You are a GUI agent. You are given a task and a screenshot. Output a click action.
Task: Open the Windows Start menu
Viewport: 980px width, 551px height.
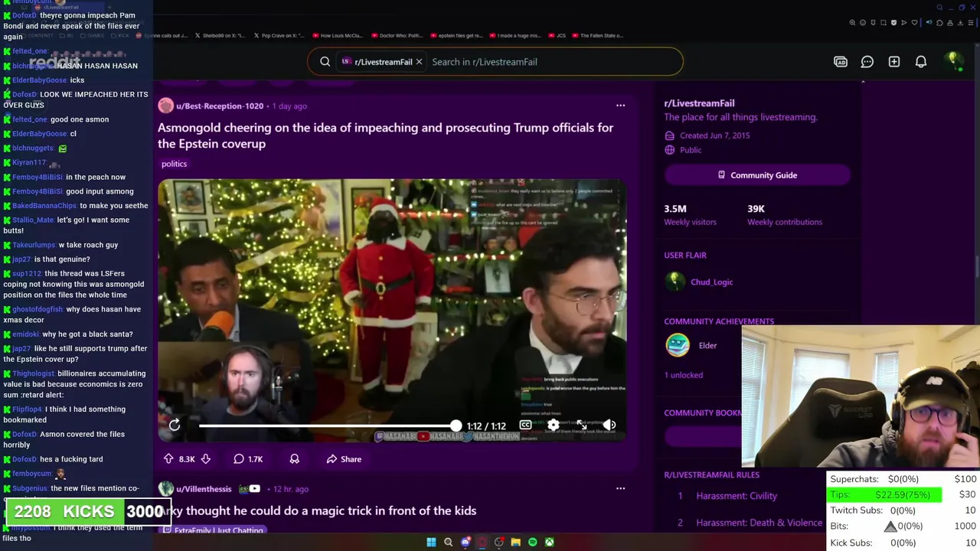(x=431, y=543)
